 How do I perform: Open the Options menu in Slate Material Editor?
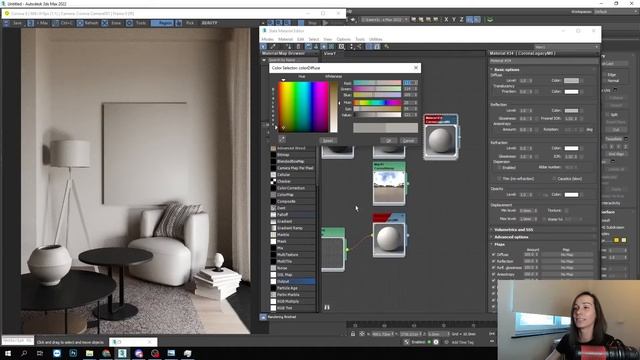[x=344, y=39]
